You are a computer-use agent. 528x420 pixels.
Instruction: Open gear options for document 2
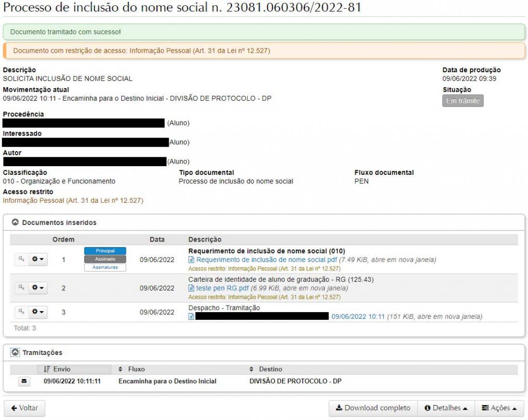coord(38,287)
